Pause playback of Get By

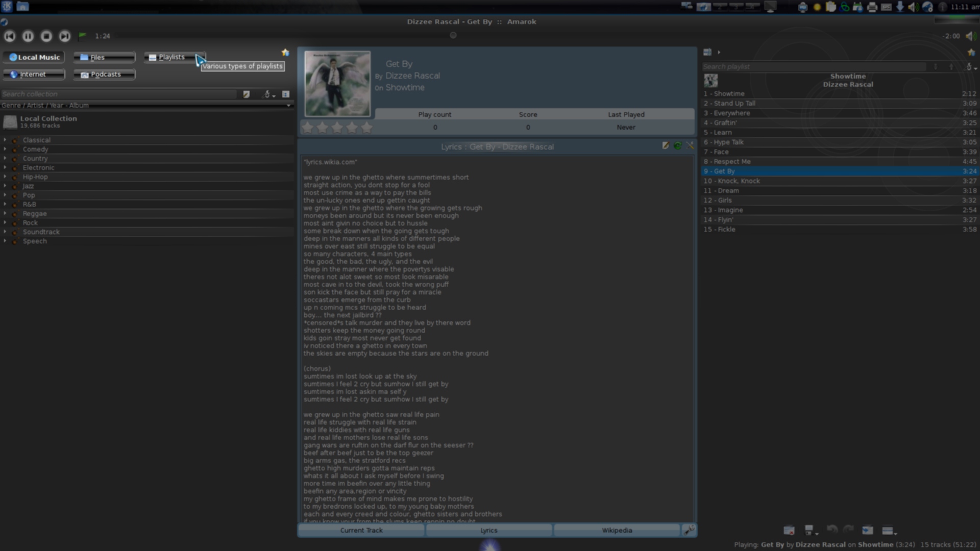pos(28,36)
